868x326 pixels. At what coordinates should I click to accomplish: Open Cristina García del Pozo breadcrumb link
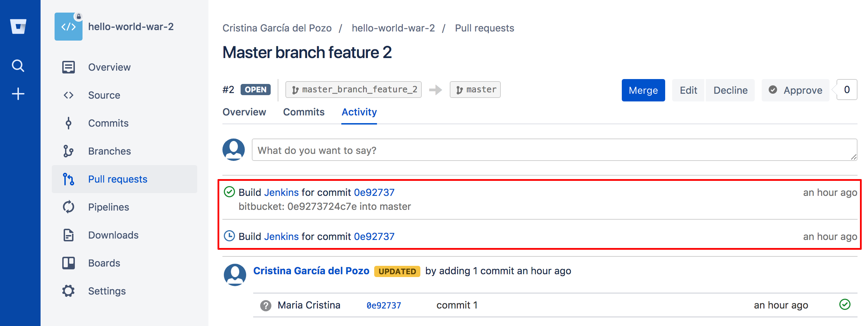click(277, 28)
